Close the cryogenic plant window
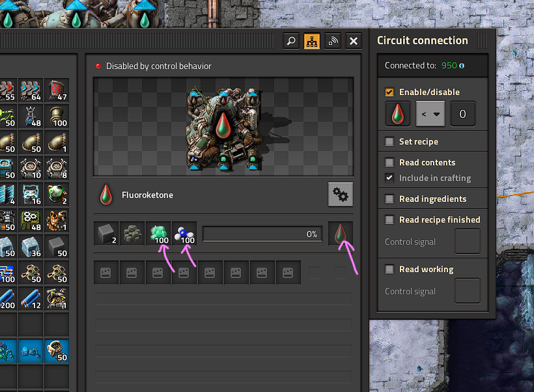The width and height of the screenshot is (534, 392). click(x=354, y=42)
